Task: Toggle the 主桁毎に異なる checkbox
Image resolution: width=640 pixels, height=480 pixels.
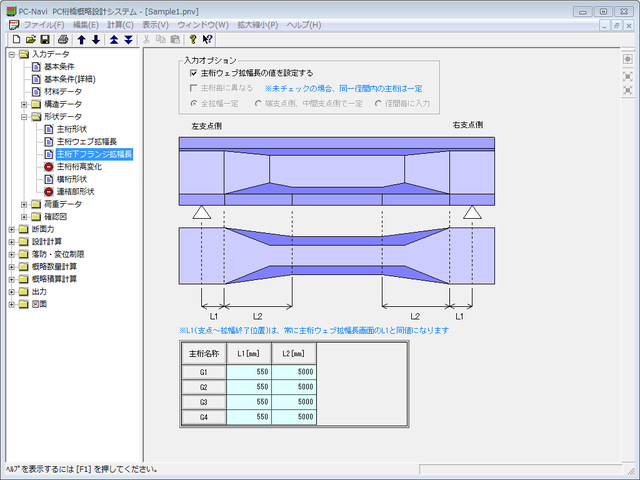Action: pos(194,88)
